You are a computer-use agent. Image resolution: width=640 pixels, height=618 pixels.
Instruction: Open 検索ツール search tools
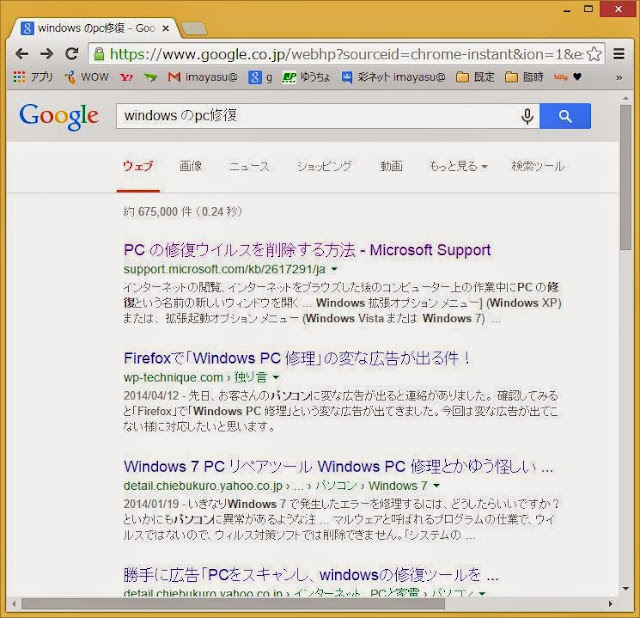click(x=538, y=166)
